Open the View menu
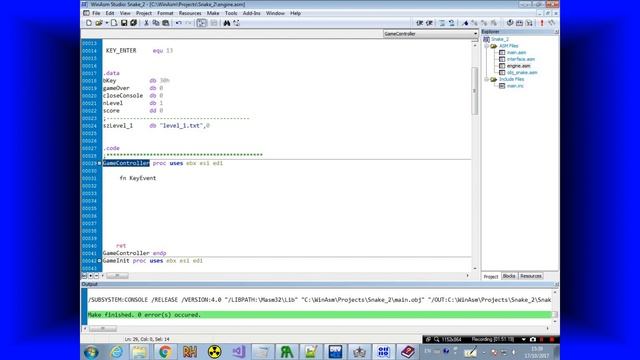The height and width of the screenshot is (360, 640). 125,13
